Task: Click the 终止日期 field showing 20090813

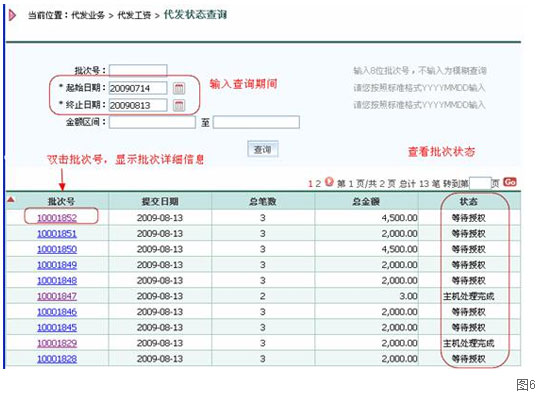Action: coord(138,105)
